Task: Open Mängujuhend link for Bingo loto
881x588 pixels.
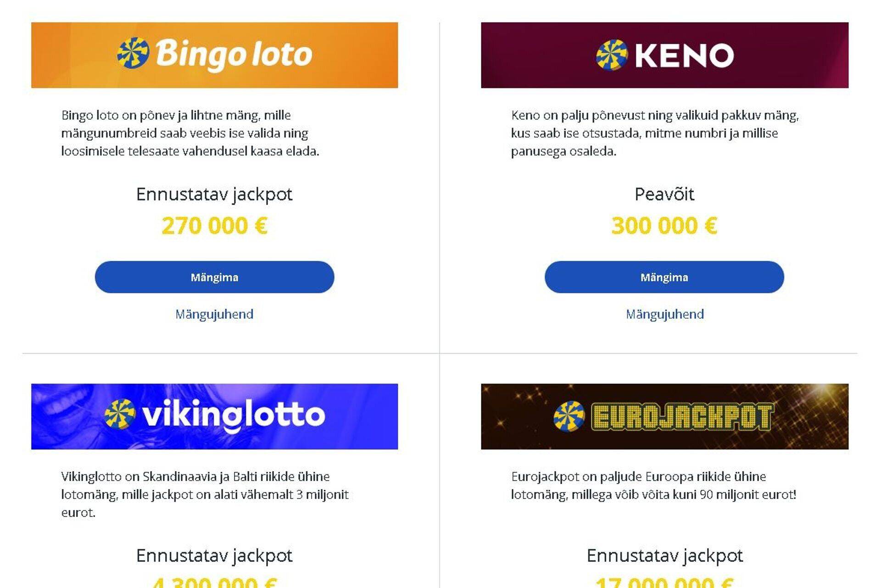Action: tap(214, 314)
